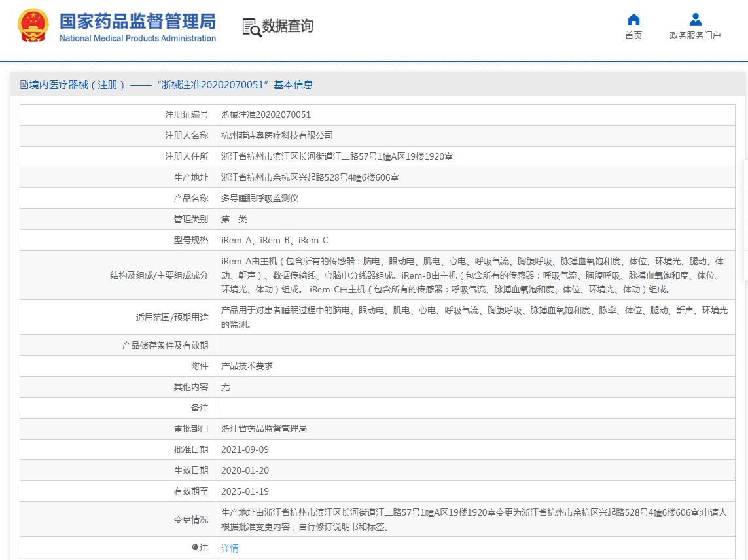Click 产品技术要求 attachment value
748x560 pixels.
point(247,366)
